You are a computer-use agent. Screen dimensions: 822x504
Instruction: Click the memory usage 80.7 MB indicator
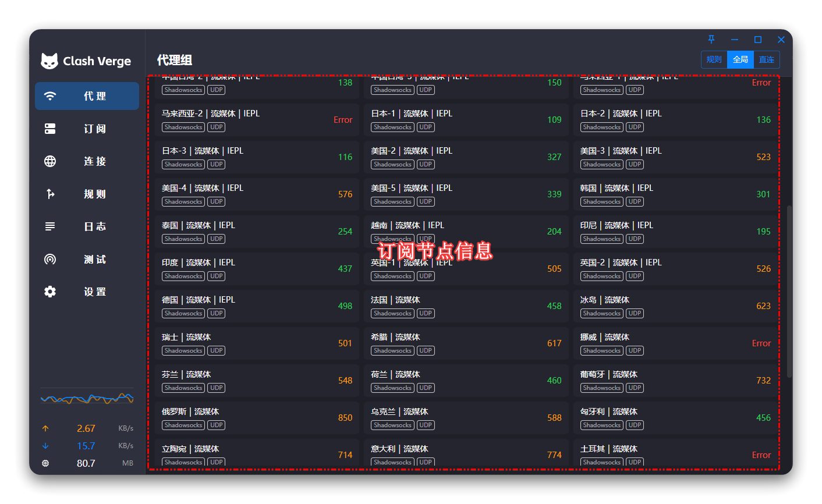(87, 463)
